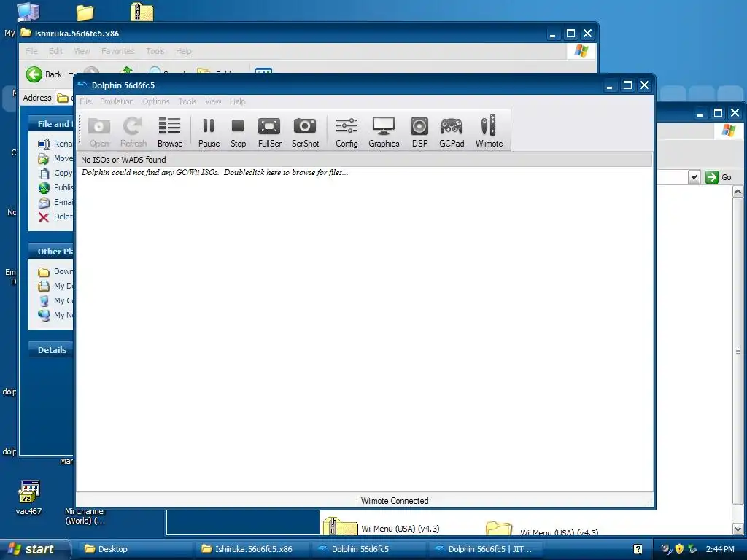747x560 pixels.
Task: Stop emulation with the Stop icon
Action: [238, 133]
